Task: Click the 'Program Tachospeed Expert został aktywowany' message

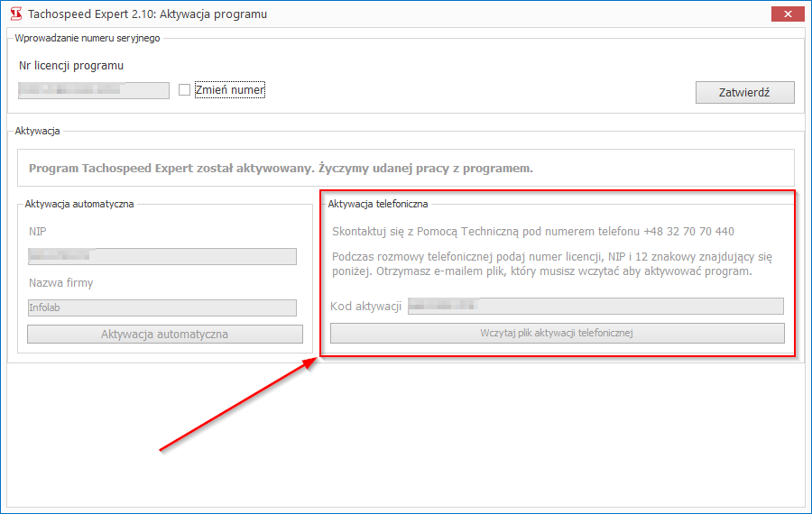Action: pyautogui.click(x=281, y=169)
